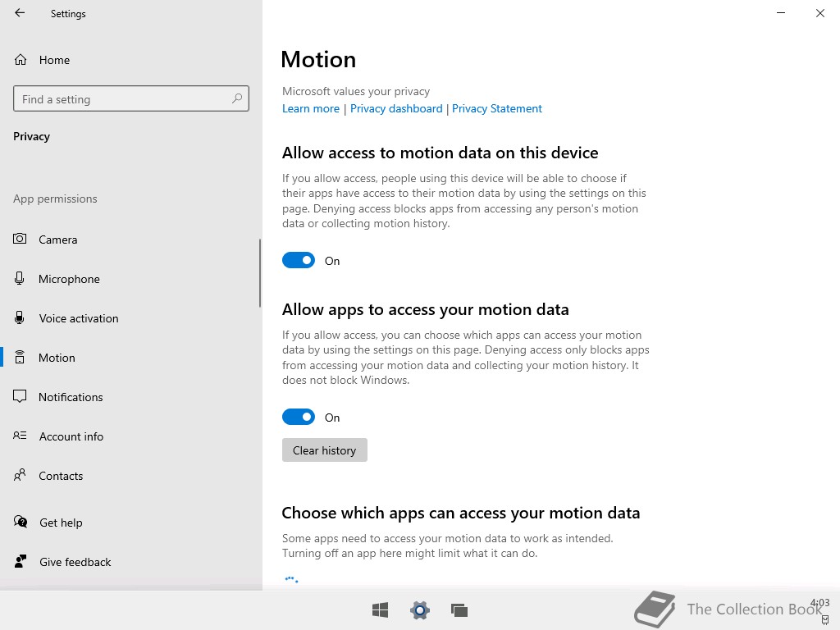The width and height of the screenshot is (840, 630).
Task: Click the search magnifier icon
Action: [237, 98]
